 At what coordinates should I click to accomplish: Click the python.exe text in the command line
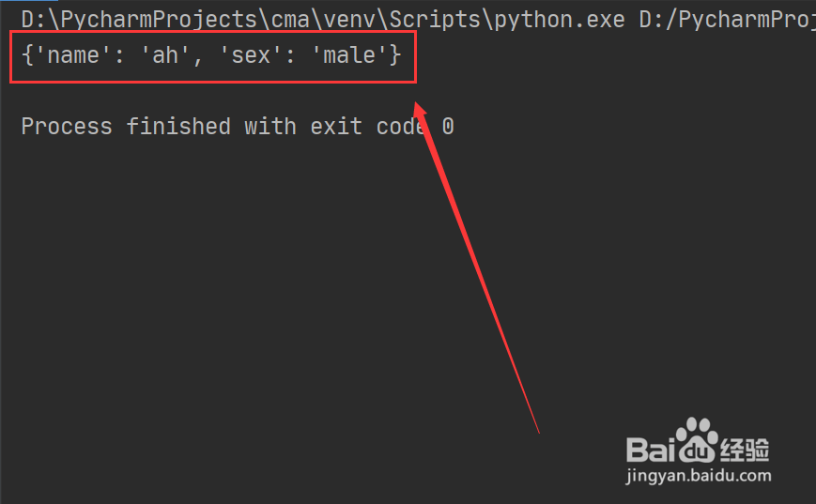pyautogui.click(x=559, y=20)
